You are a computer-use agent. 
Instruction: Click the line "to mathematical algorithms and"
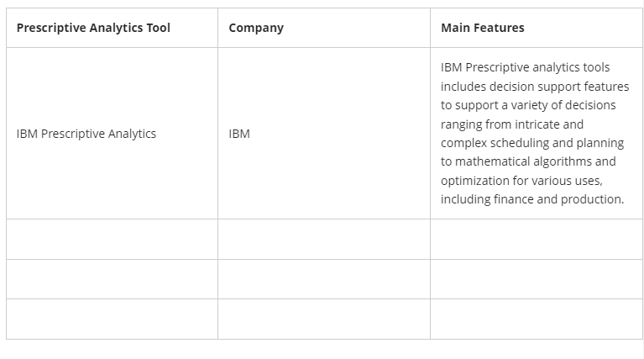point(527,161)
